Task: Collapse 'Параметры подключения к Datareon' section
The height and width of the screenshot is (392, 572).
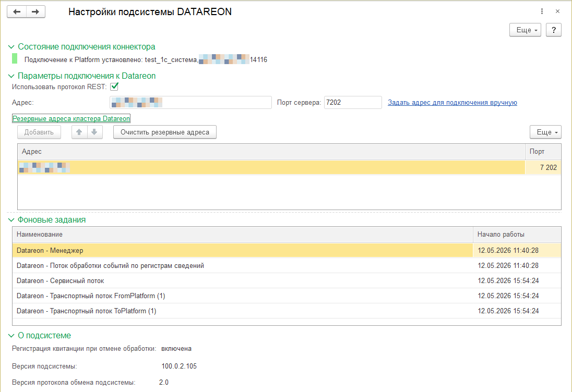Action: click(x=11, y=76)
